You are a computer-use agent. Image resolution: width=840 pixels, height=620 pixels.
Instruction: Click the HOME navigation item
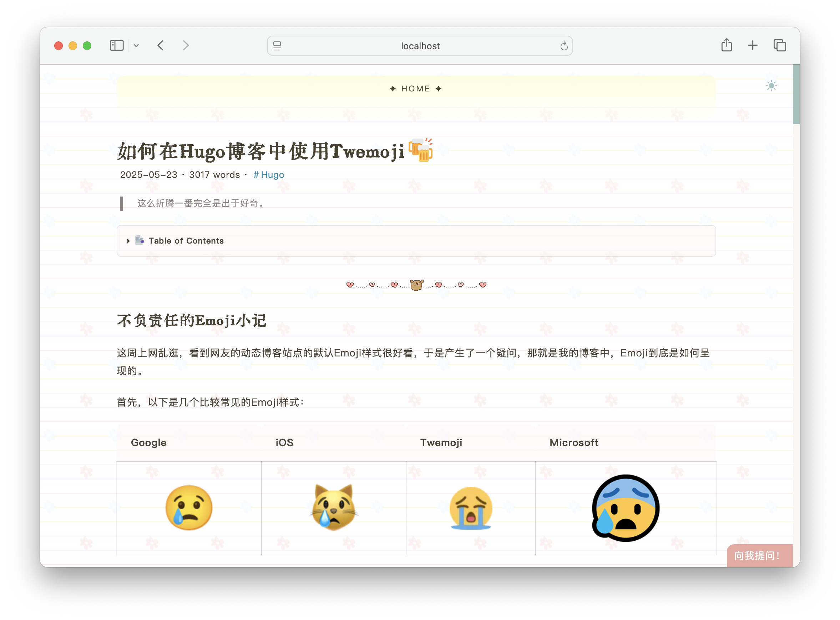pyautogui.click(x=415, y=89)
